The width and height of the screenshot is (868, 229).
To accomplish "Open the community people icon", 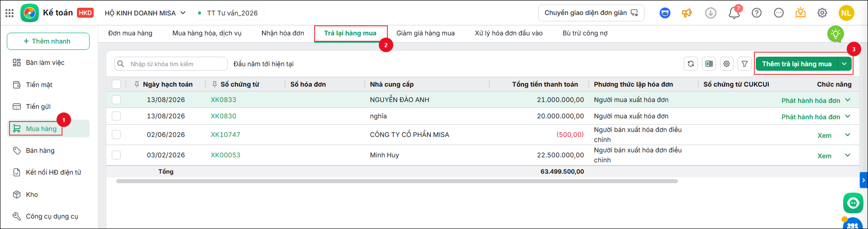I will click(x=853, y=224).
